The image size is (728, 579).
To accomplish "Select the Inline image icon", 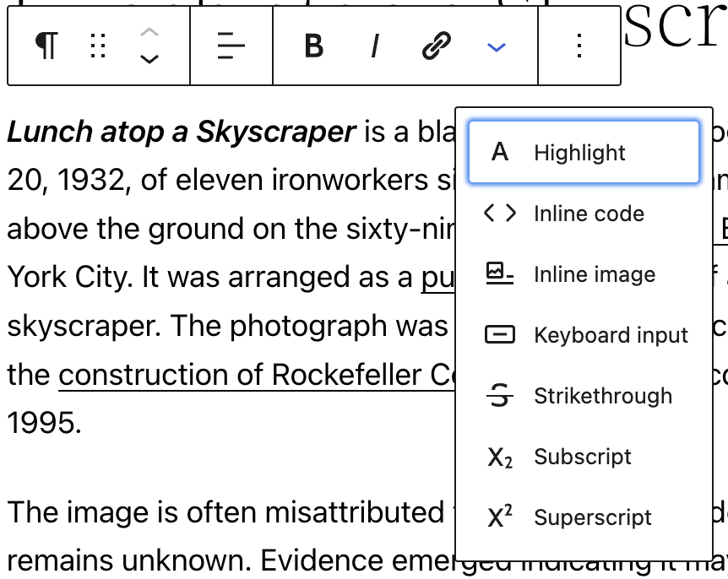I will [500, 273].
